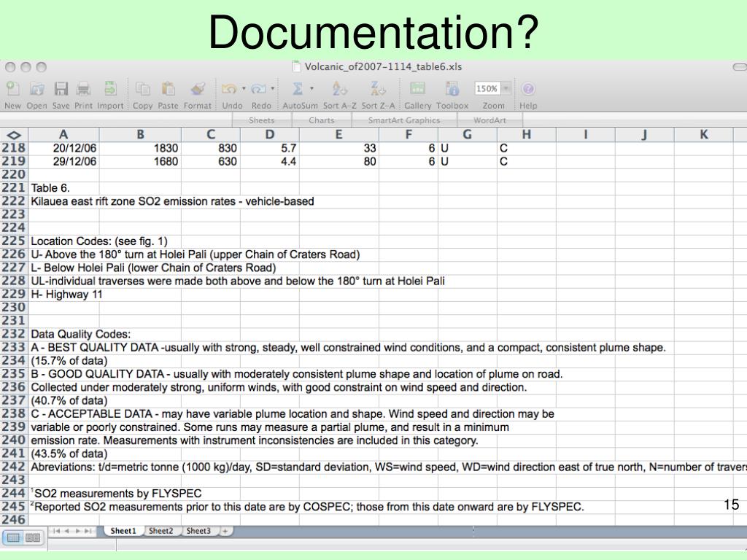Open the SmartArt Graphics tab
This screenshot has width=747, height=560.
click(404, 120)
